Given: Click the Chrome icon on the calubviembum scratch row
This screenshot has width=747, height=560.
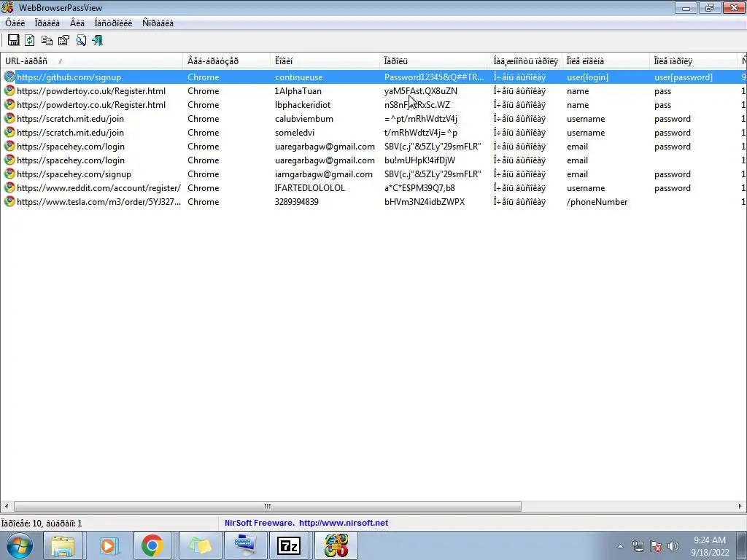Looking at the screenshot, I should (x=9, y=118).
